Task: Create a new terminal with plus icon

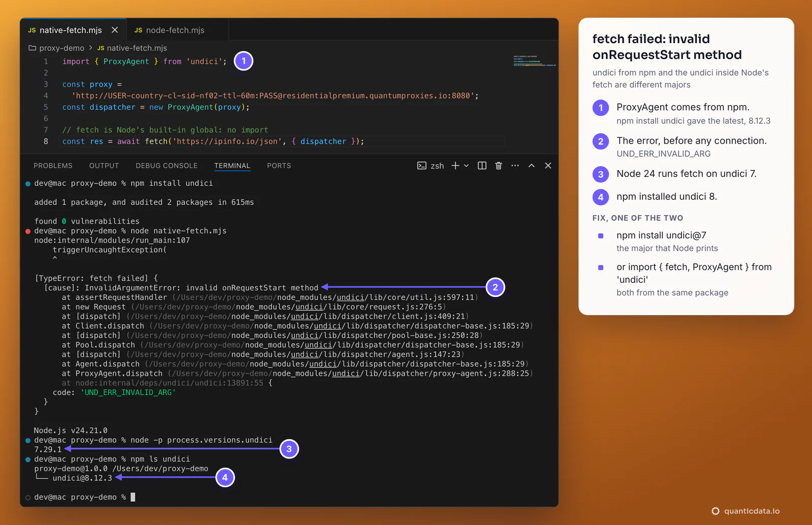Action: click(x=455, y=165)
